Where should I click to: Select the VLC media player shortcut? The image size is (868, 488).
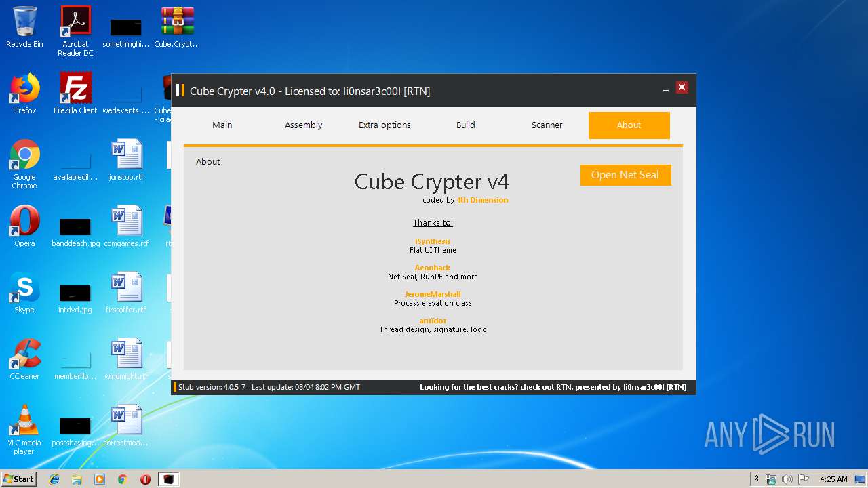24,430
